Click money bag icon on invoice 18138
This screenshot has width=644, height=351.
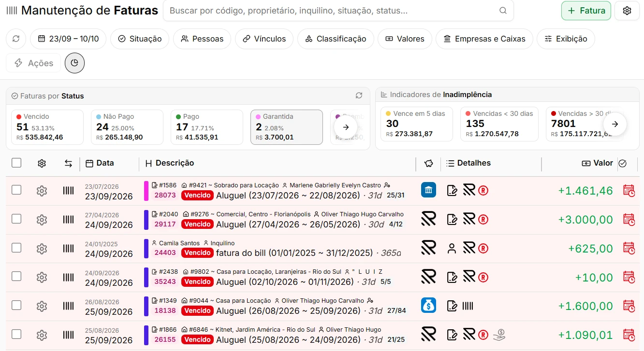[428, 305]
